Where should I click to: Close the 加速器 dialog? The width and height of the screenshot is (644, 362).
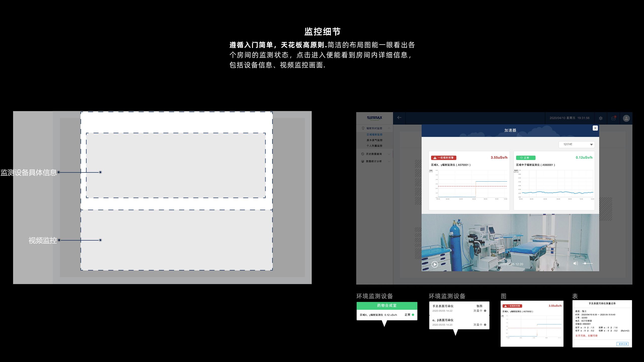(595, 128)
